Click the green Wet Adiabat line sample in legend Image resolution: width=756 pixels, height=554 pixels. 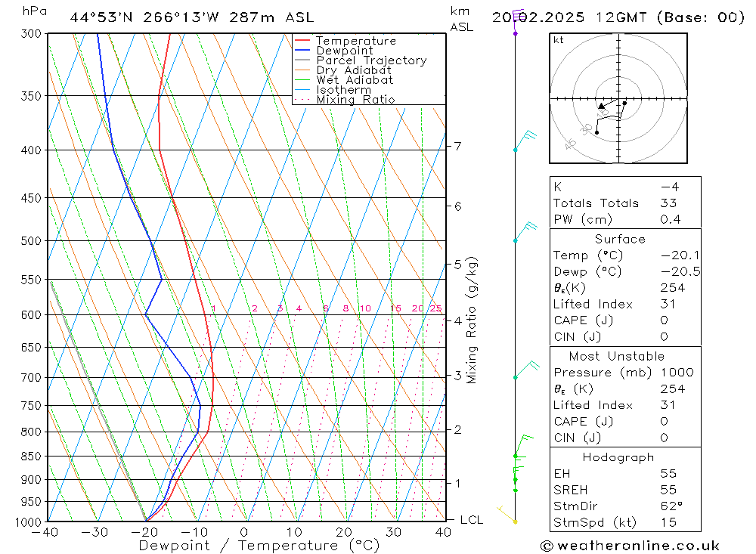302,80
